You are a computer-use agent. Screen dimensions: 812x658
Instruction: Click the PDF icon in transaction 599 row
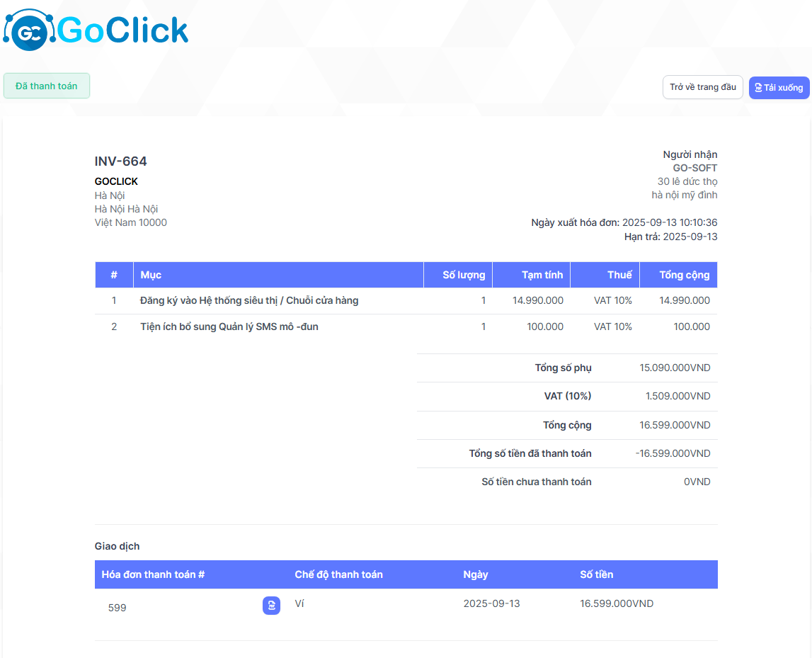(271, 606)
